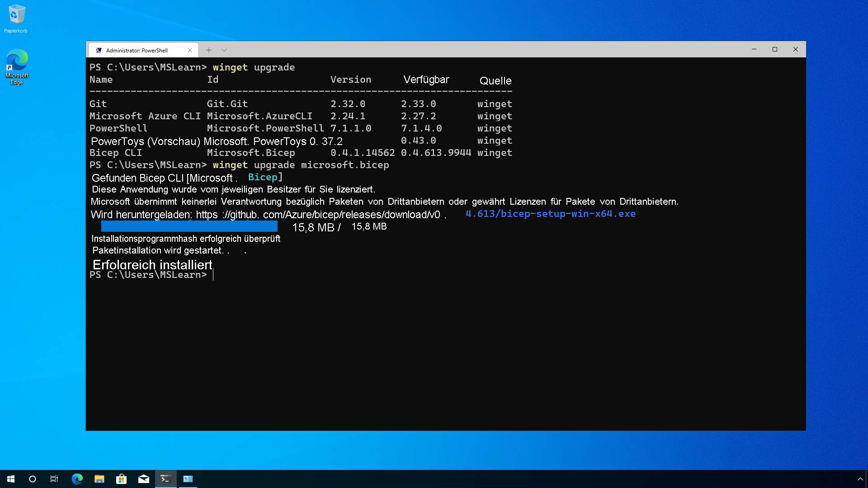Image resolution: width=868 pixels, height=488 pixels.
Task: Click the 'Git.Git' package Id
Action: point(227,104)
